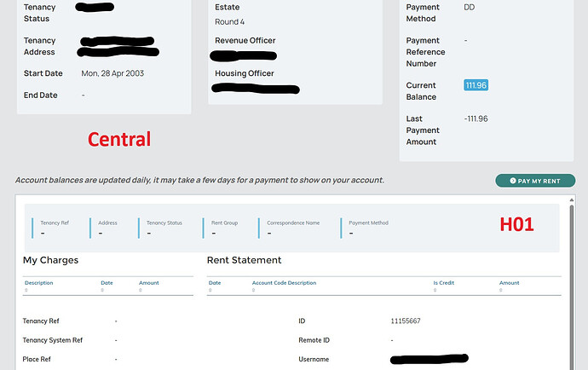588x370 pixels.
Task: Sort My Charges by Date header
Action: click(107, 283)
